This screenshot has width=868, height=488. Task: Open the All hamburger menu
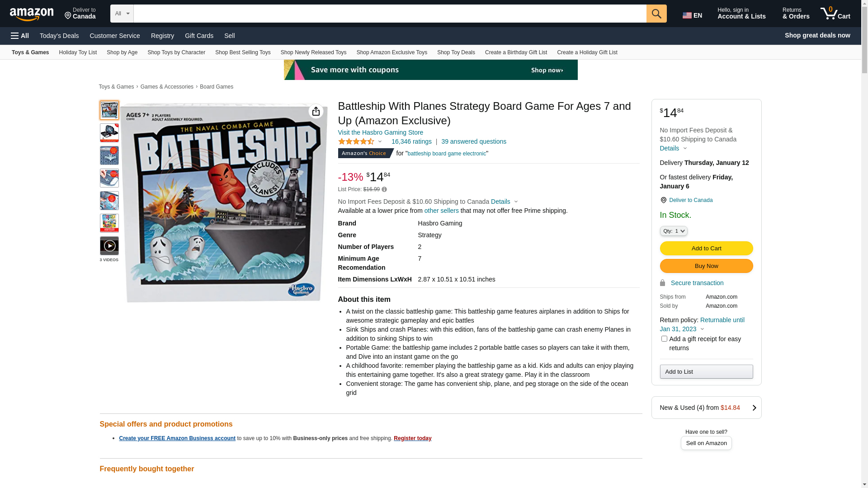point(20,36)
